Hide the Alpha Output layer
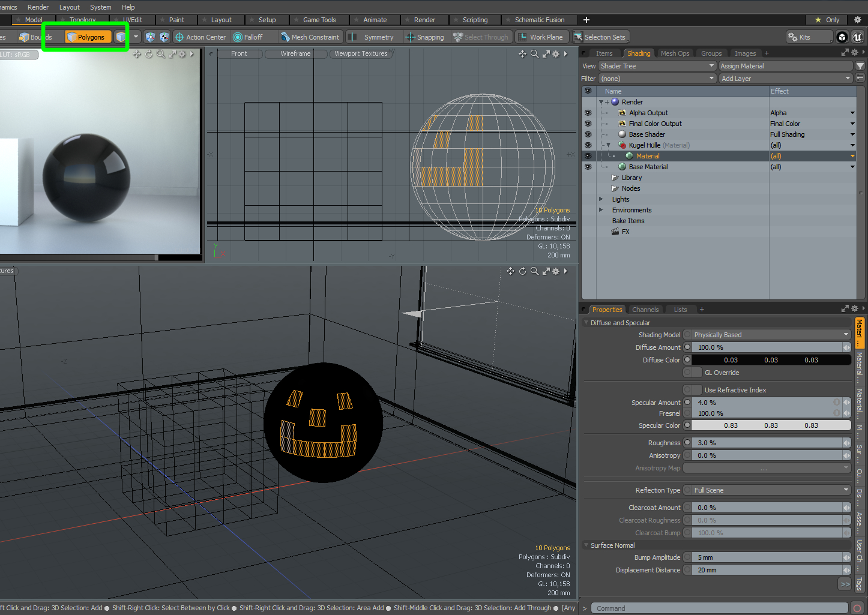868x615 pixels. (x=588, y=113)
